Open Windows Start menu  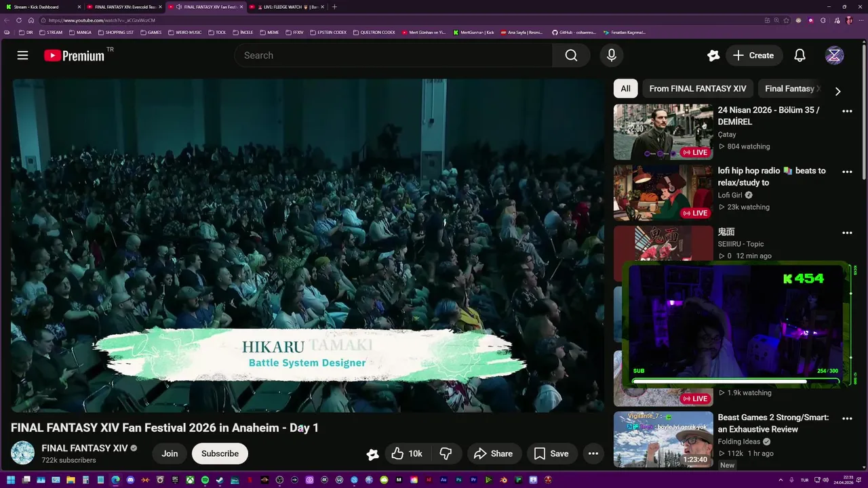pos(11,481)
